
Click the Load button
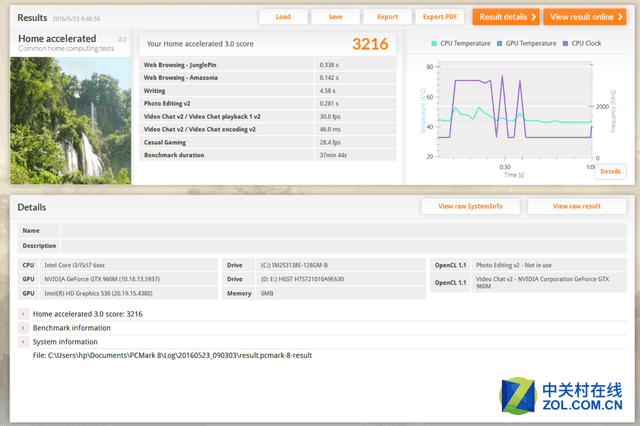[283, 17]
